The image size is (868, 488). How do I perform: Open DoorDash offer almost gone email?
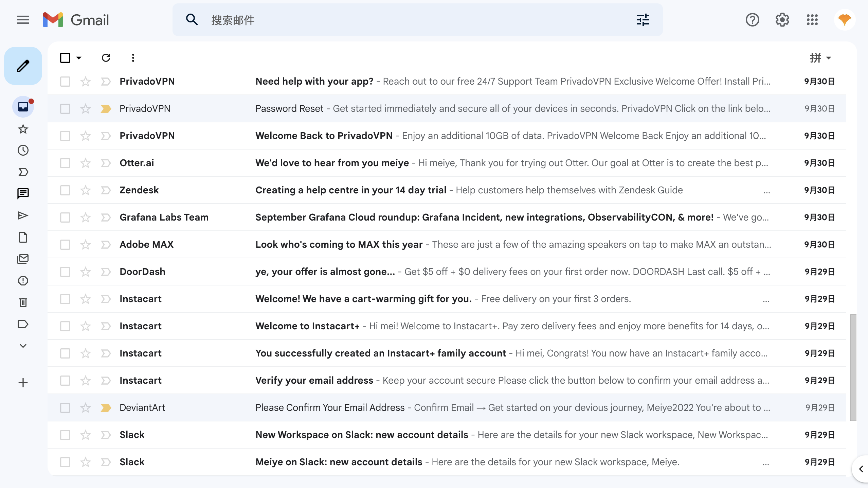pos(447,272)
